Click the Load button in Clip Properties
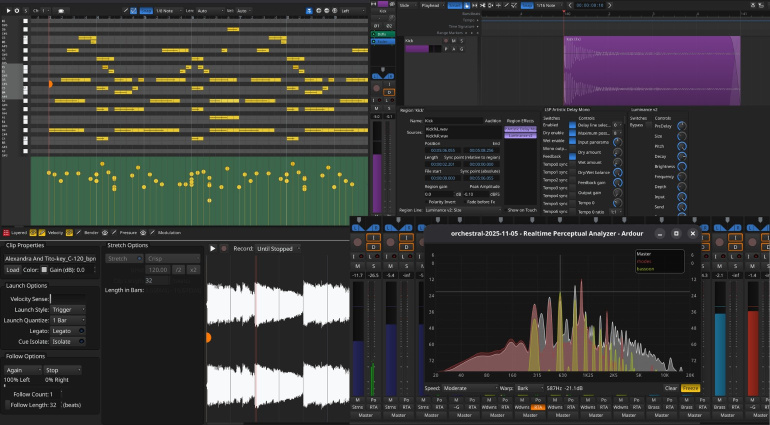770x425 pixels. (13, 269)
